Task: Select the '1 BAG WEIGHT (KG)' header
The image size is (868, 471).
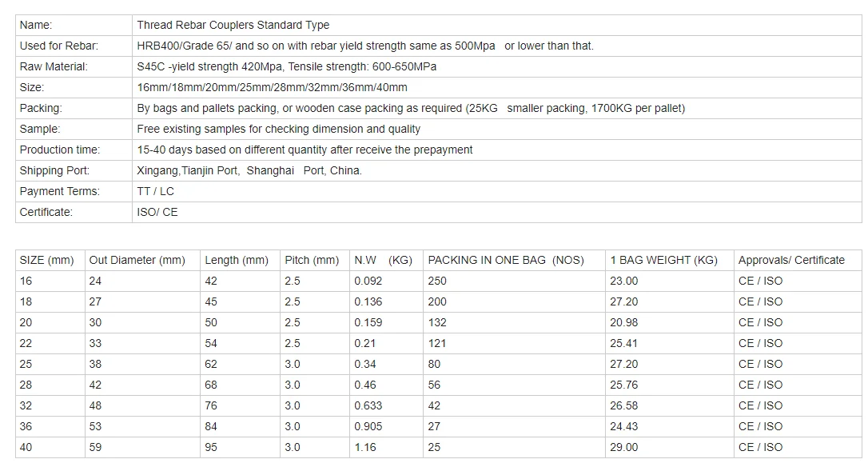Action: coord(669,260)
